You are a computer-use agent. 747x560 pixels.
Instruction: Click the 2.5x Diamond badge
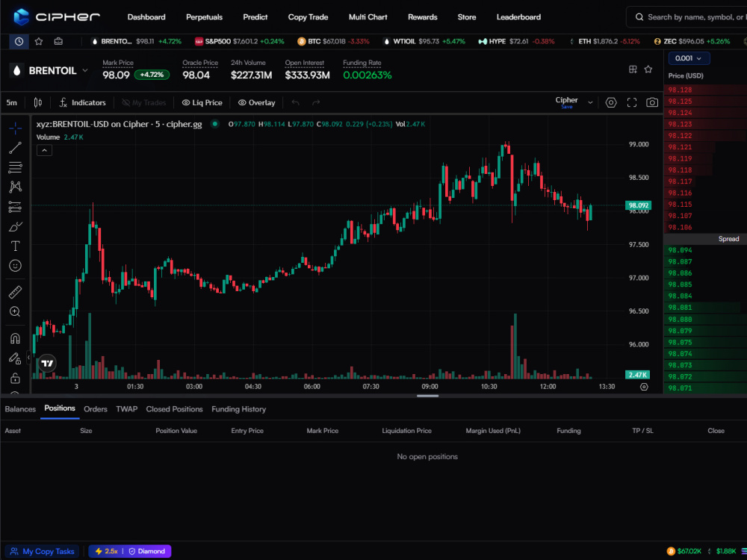click(x=129, y=552)
